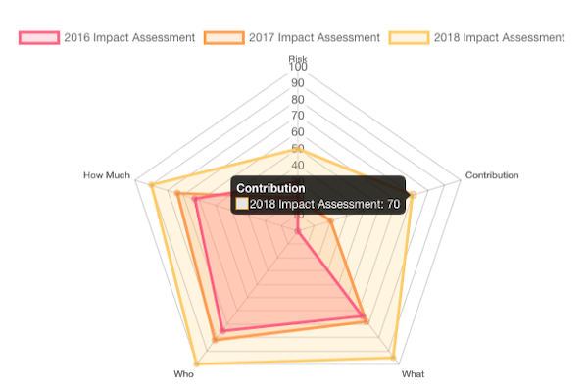
Task: Click the 2017 Contribution data point
Action: (x=331, y=221)
